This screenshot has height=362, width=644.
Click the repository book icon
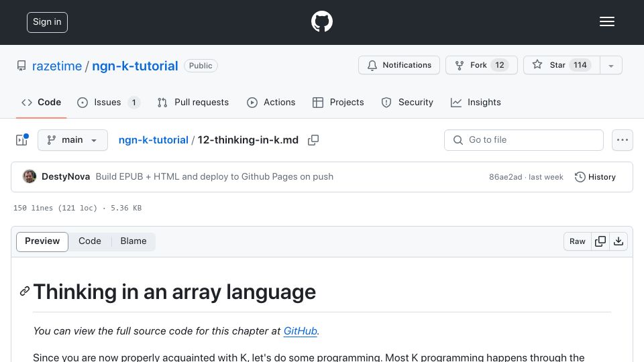(x=21, y=66)
